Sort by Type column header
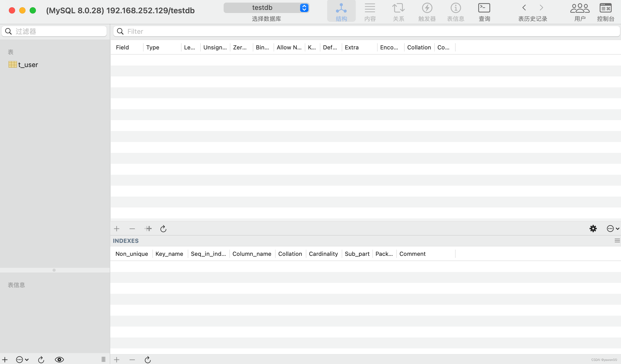The width and height of the screenshot is (621, 364). 162,47
